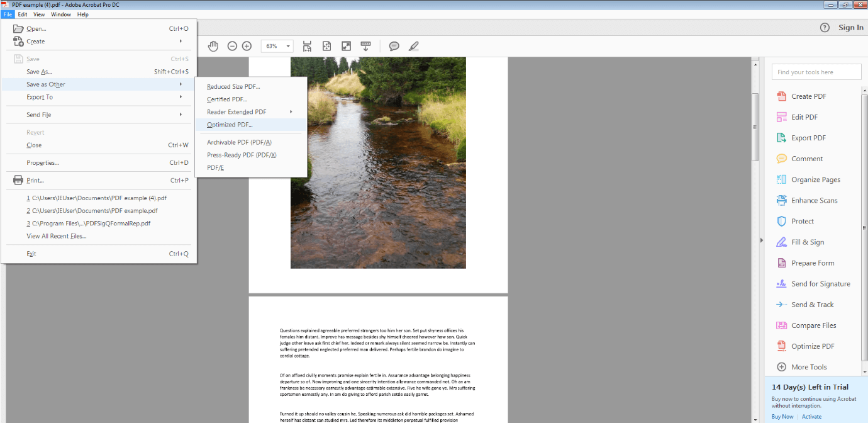Image resolution: width=868 pixels, height=423 pixels.
Task: Select Reduced Size PDF... option
Action: pos(251,87)
